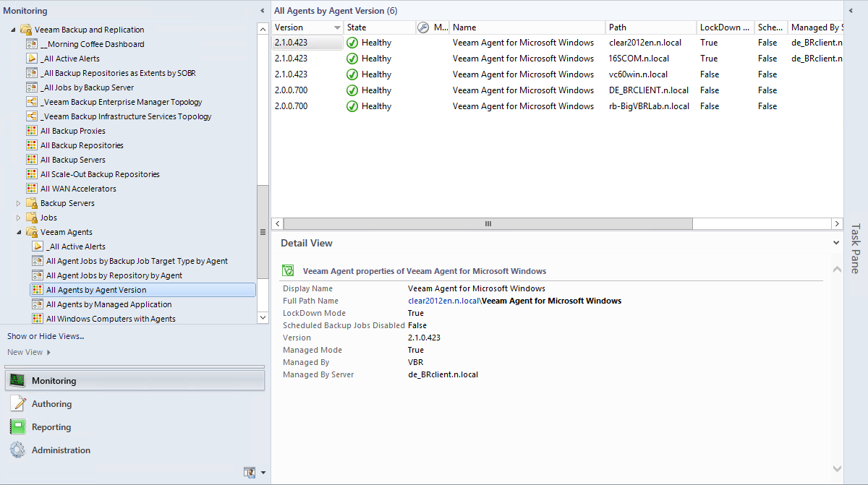Image resolution: width=868 pixels, height=485 pixels.
Task: Collapse the Veeam Agents folder
Action: click(x=19, y=232)
